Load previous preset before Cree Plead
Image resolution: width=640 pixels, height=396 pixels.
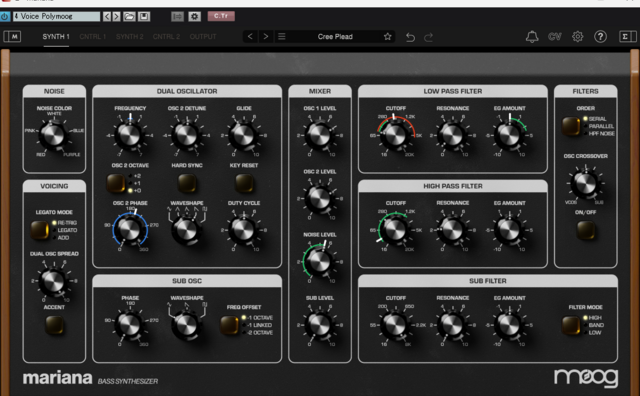coord(250,37)
